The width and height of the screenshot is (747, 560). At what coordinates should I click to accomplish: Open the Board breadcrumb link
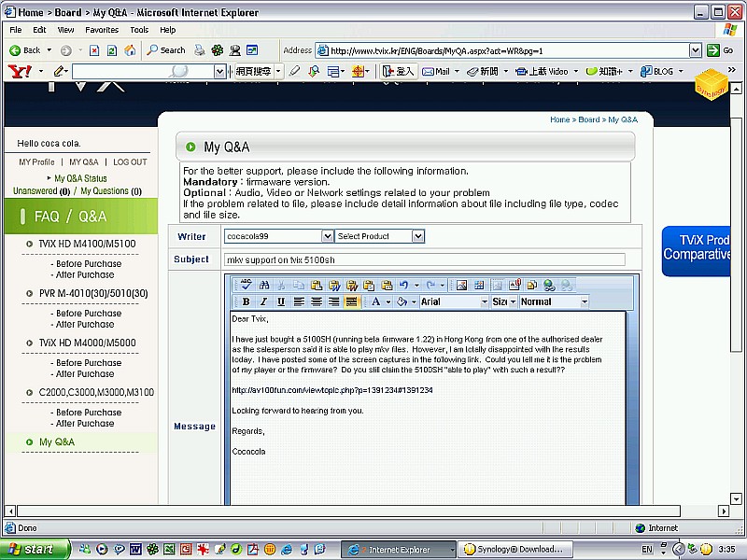pyautogui.click(x=589, y=119)
